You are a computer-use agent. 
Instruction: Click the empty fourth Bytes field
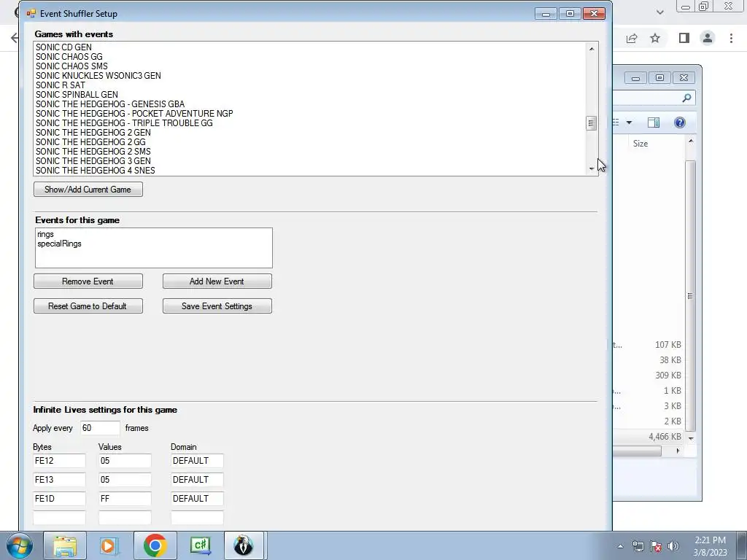[x=59, y=518]
